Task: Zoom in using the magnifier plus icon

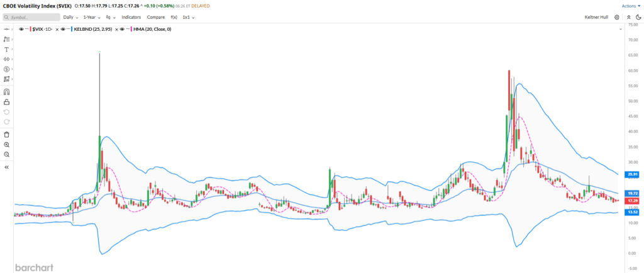Action: click(x=6, y=145)
